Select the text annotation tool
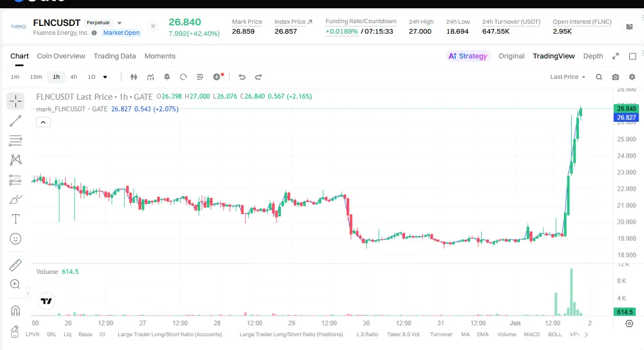Screen dimensions: 644x350 [15, 219]
